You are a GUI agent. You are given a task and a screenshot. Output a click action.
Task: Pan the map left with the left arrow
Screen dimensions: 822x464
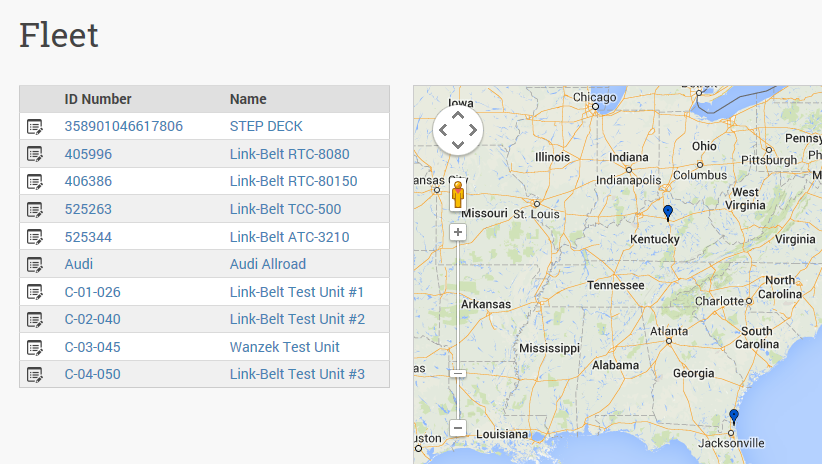click(443, 130)
